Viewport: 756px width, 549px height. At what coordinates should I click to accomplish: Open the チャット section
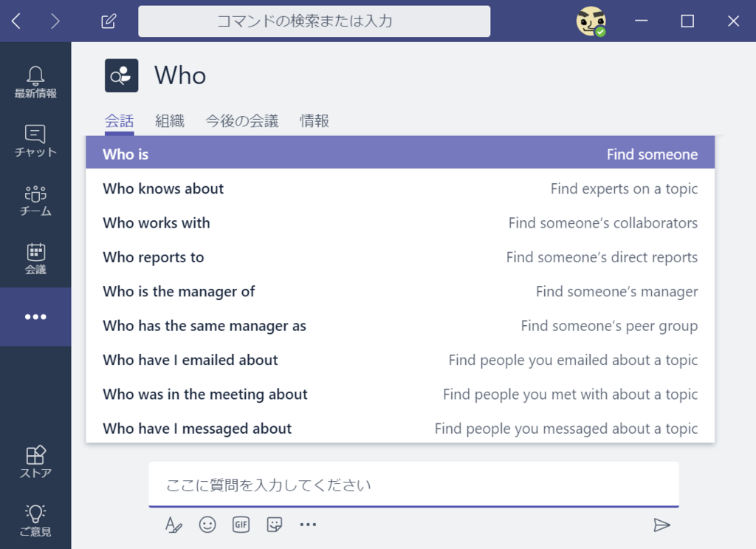[x=35, y=141]
